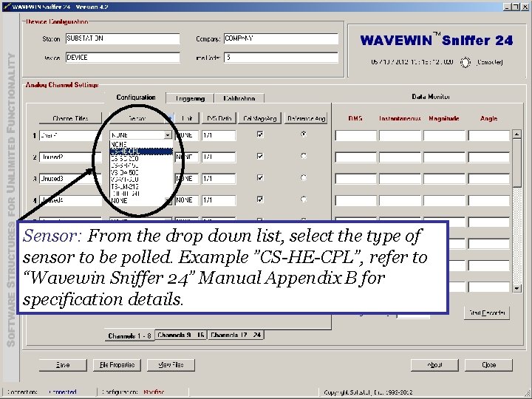Open the Channels 9 - 16 tab
Viewport: 532px width, 399px height.
pyautogui.click(x=181, y=335)
